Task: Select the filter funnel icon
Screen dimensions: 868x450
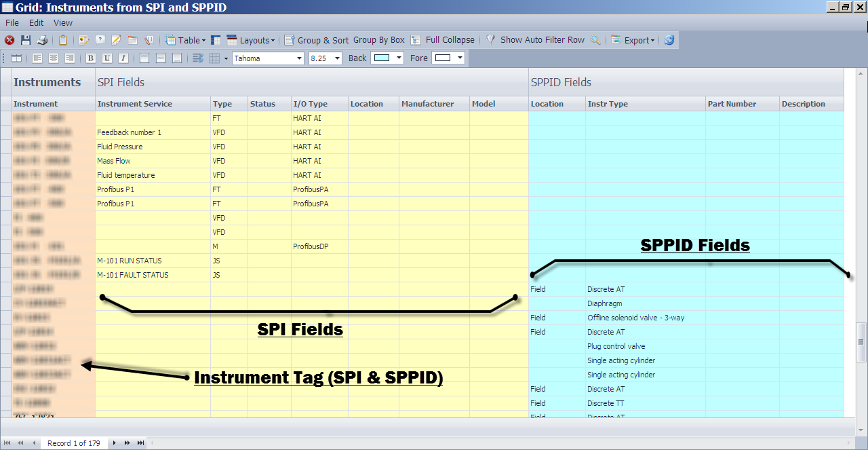Action: pos(490,39)
